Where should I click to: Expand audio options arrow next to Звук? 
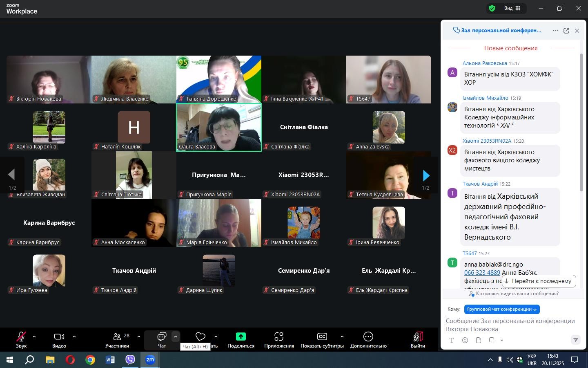(34, 337)
